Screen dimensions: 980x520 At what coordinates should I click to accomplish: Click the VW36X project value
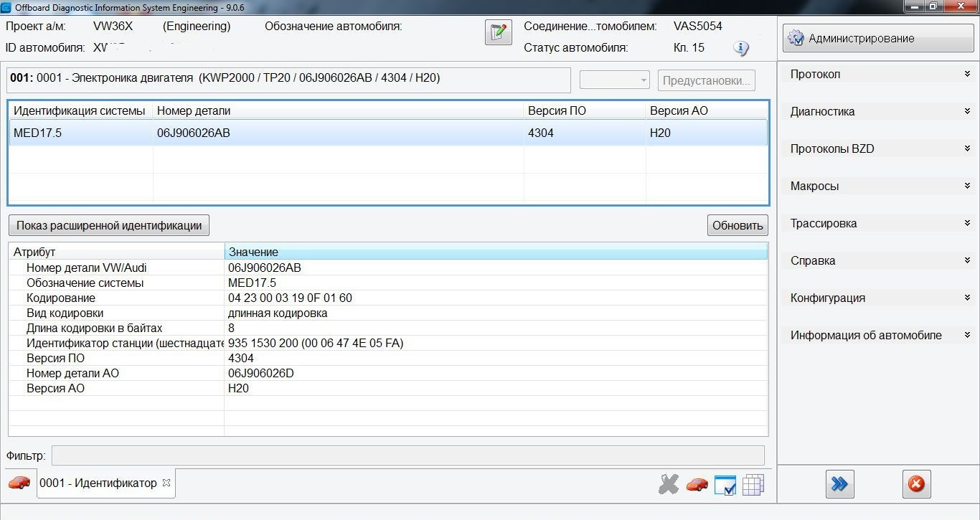tap(113, 26)
